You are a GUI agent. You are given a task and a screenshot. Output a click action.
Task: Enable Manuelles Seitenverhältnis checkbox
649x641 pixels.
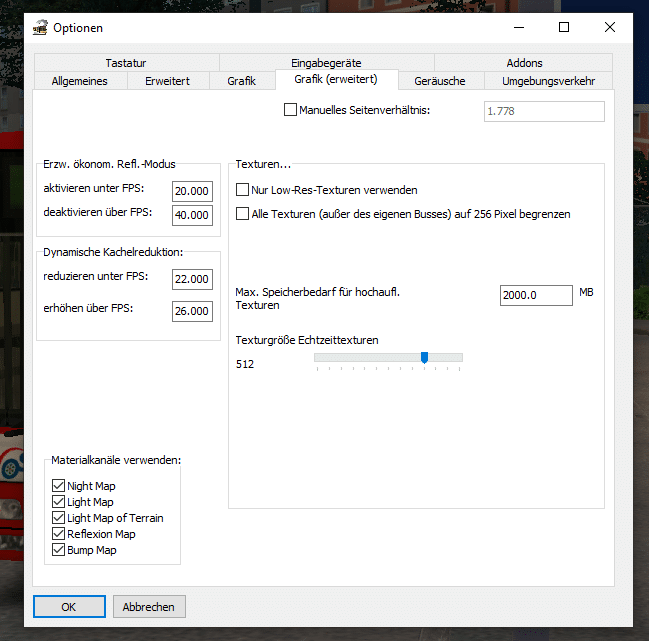point(291,110)
